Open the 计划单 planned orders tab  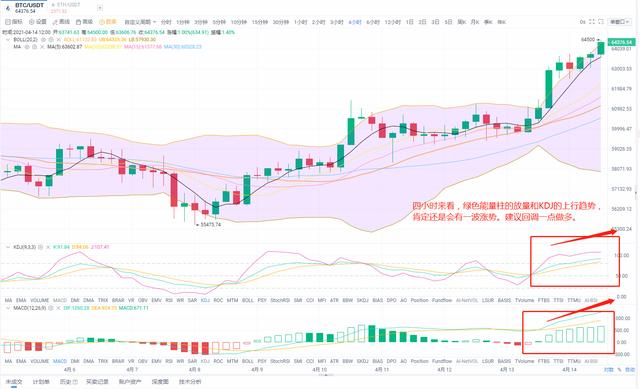(41, 382)
